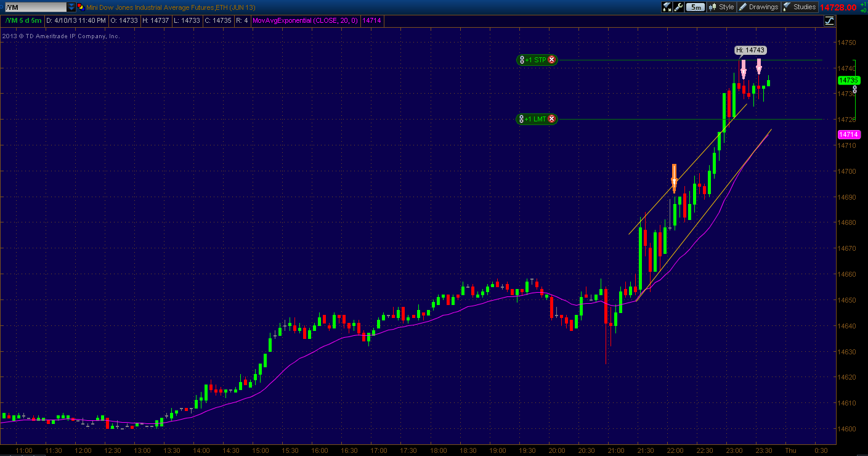Click the 14650 label on price axis

click(846, 300)
